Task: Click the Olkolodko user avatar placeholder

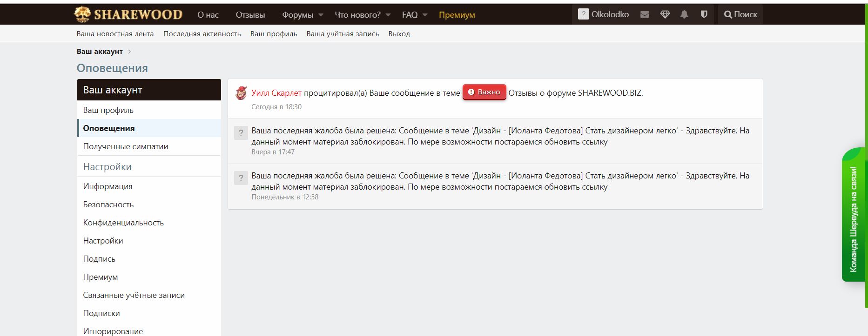Action: [x=583, y=14]
